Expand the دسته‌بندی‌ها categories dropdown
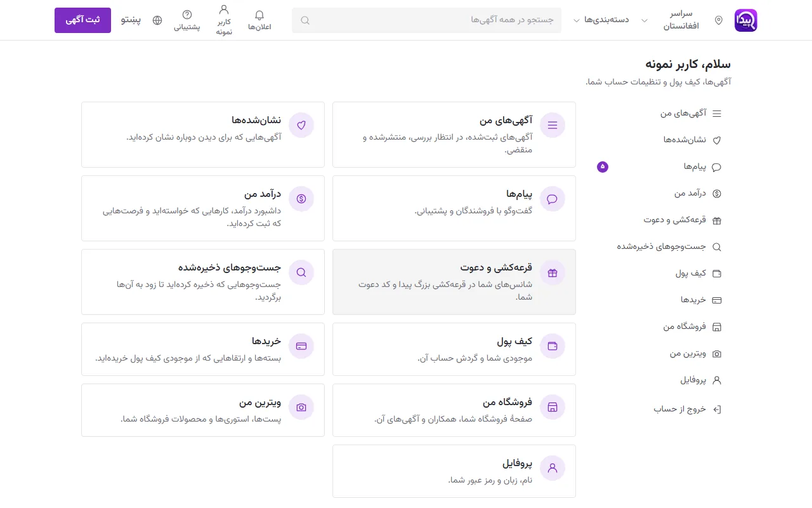Screen dimensions: 812x508 (601, 20)
